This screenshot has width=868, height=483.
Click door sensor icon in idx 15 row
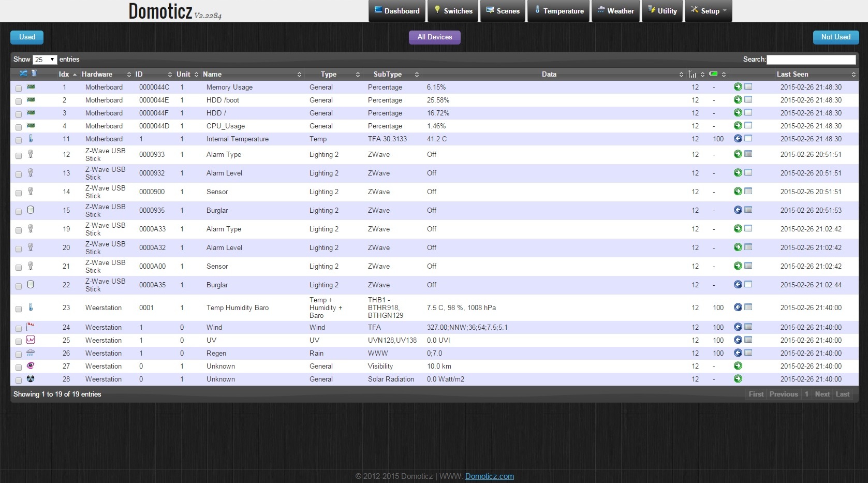(x=31, y=210)
